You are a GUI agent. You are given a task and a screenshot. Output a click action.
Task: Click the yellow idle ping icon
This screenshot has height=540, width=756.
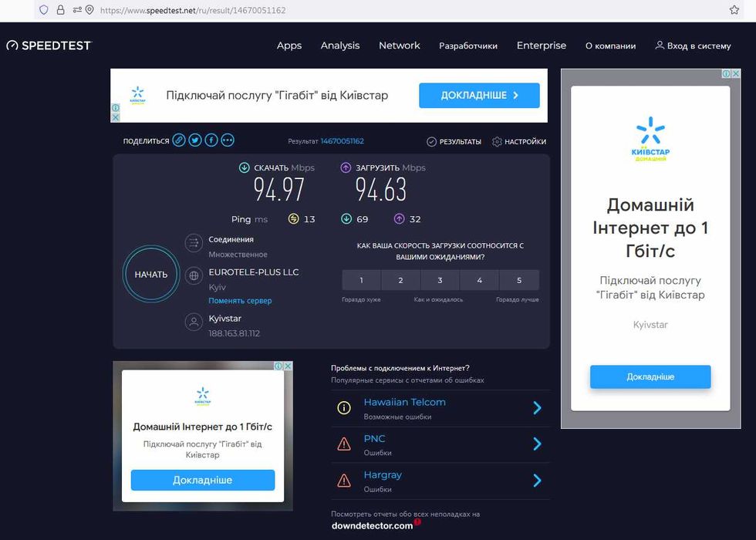coord(294,219)
